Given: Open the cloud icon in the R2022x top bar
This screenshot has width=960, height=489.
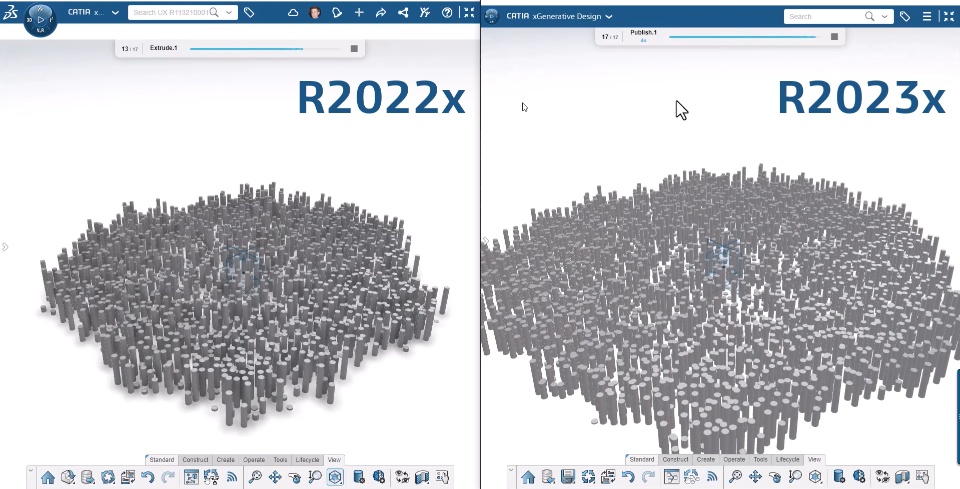Looking at the screenshot, I should click(293, 12).
